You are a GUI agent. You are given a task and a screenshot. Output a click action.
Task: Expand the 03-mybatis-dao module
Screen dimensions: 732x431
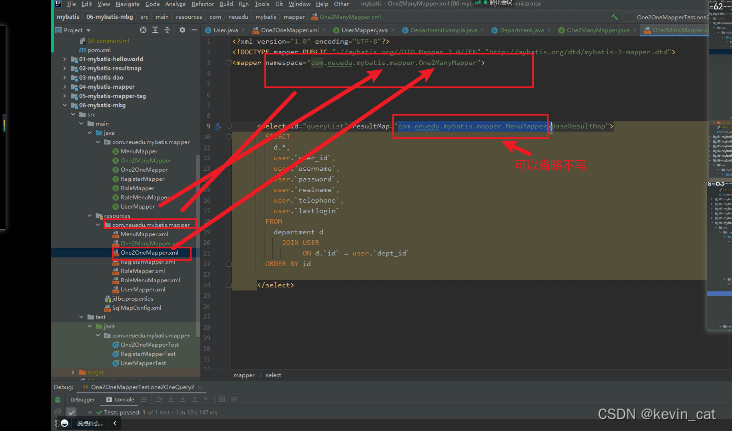65,78
